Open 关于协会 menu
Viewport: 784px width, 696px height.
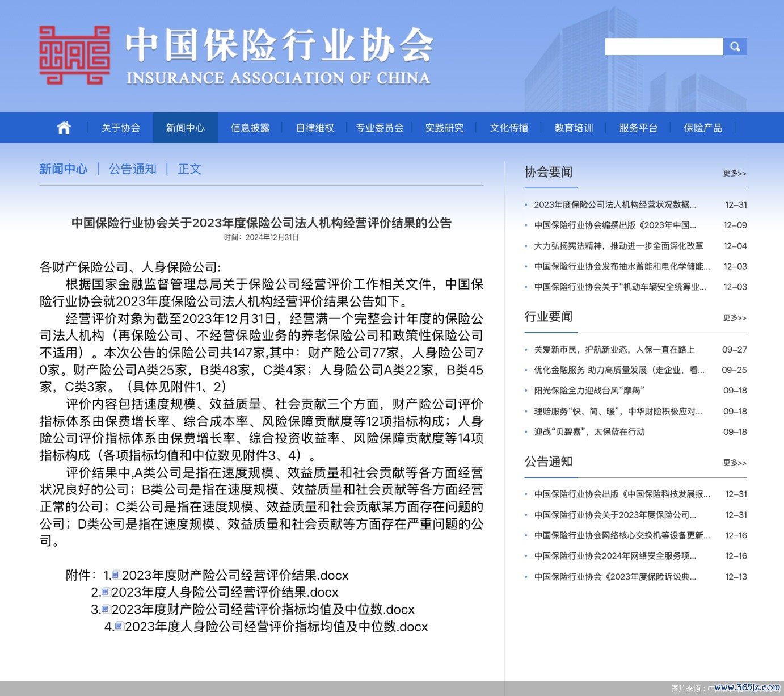click(x=121, y=128)
